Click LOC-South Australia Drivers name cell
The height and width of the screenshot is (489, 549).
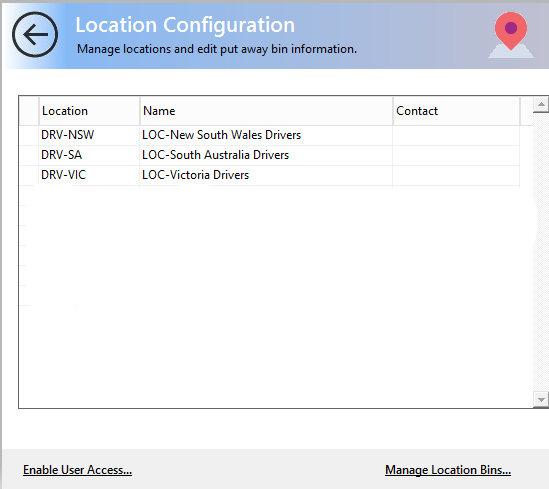point(266,155)
